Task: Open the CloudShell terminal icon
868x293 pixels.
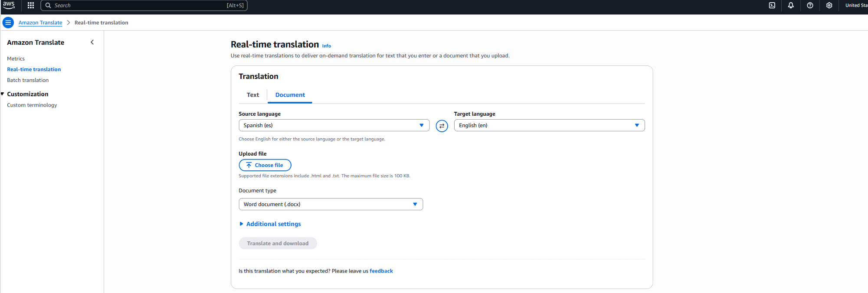Action: (x=772, y=5)
